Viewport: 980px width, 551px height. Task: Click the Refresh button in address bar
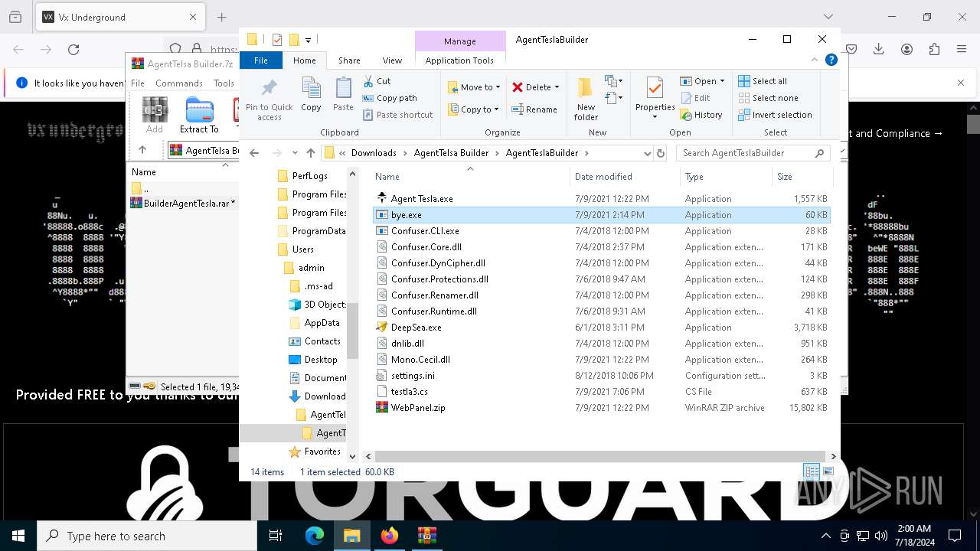pos(660,153)
